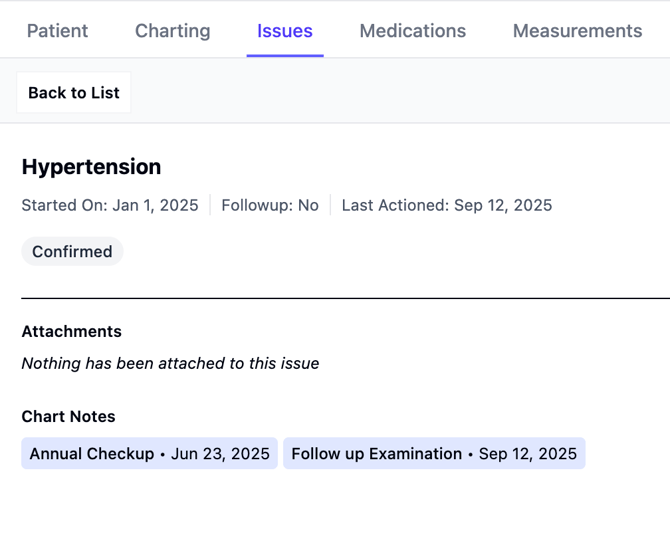
Task: Click the Hypertension issue title
Action: click(91, 166)
